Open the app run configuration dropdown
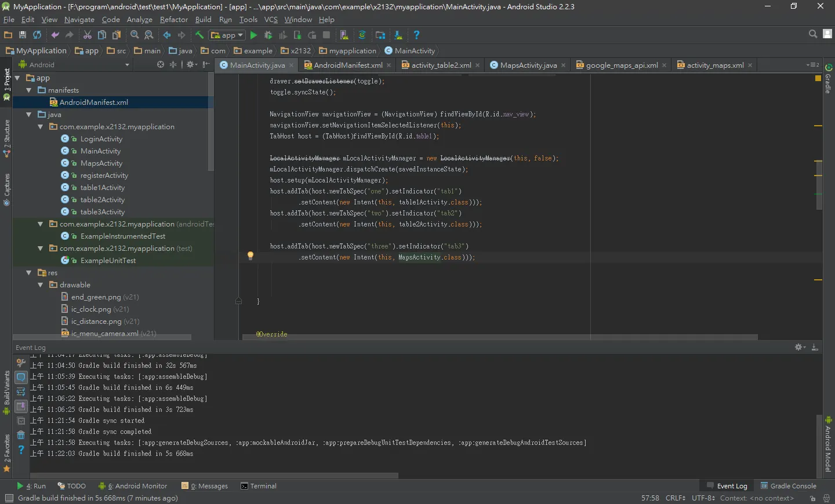Image resolution: width=835 pixels, height=504 pixels. click(227, 35)
